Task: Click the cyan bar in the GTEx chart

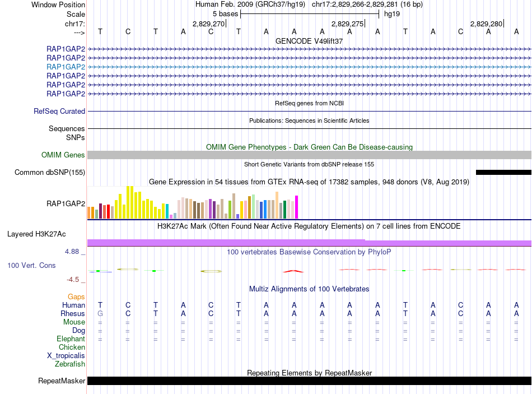Action: coord(167,211)
